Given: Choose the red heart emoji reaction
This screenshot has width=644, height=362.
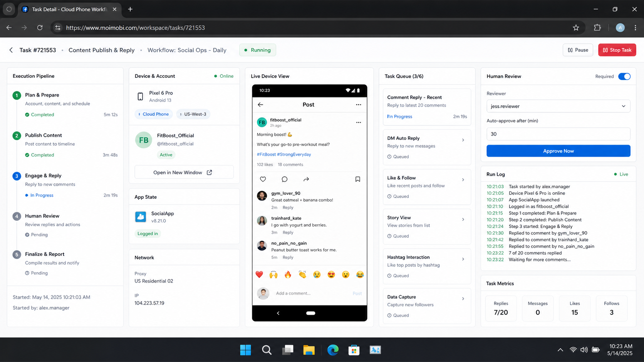Looking at the screenshot, I should tap(259, 274).
